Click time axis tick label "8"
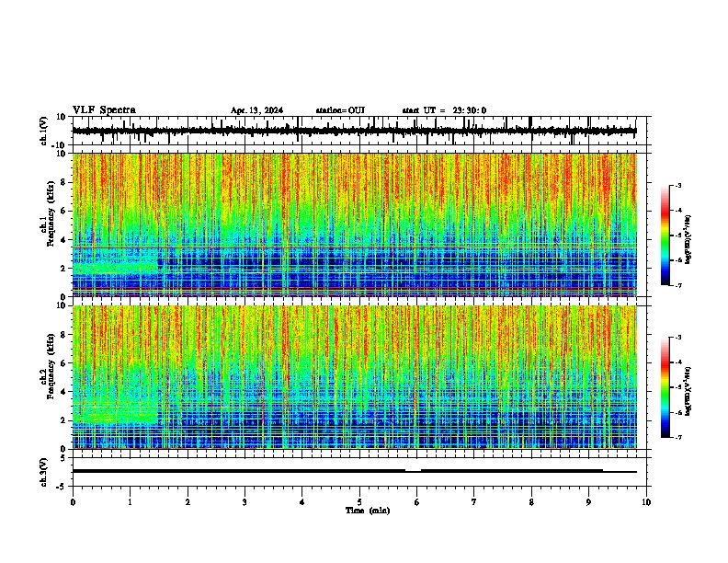 (531, 502)
